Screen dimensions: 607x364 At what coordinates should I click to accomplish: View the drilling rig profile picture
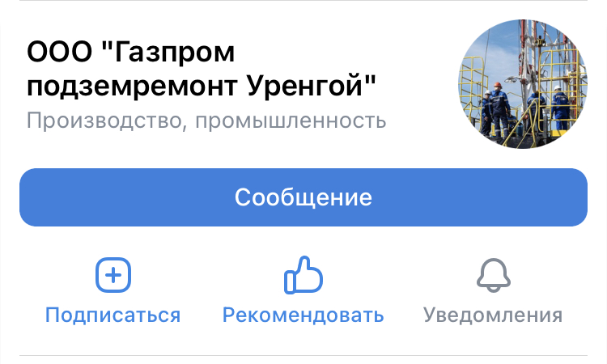click(523, 84)
